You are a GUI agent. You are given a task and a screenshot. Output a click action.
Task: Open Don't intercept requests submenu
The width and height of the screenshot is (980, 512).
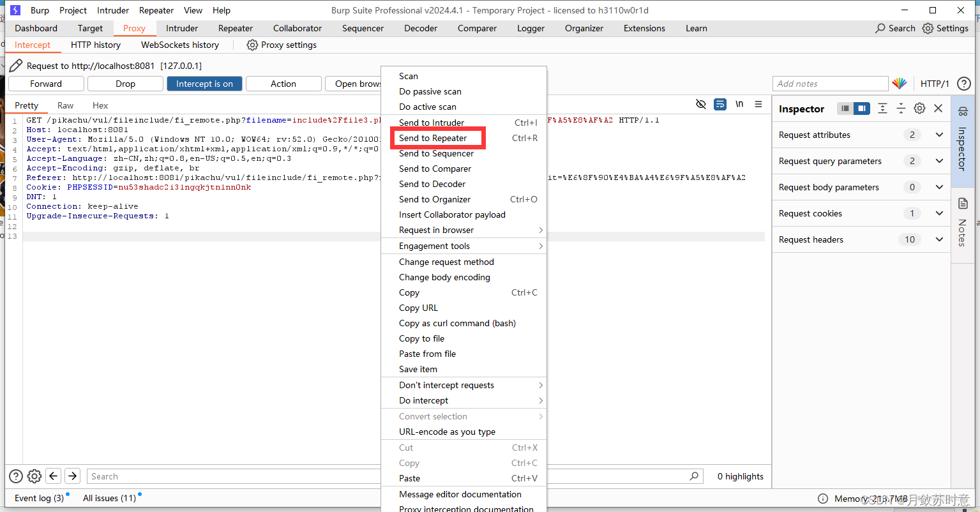(x=464, y=385)
